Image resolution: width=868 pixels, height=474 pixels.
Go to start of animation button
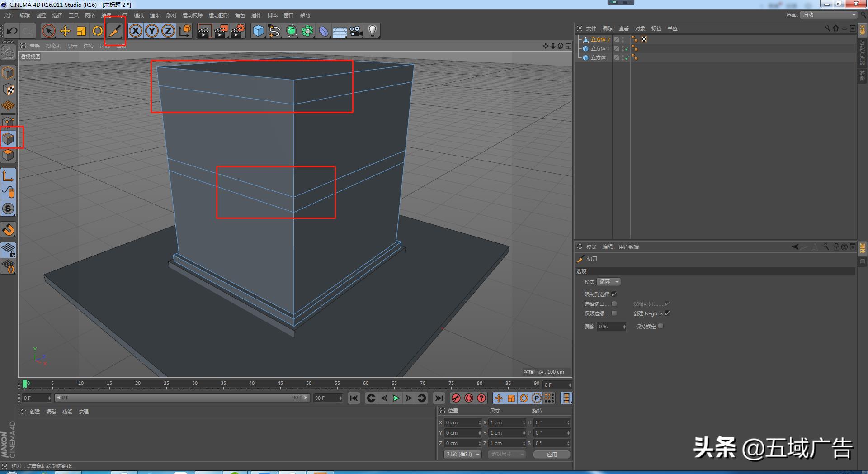[x=354, y=398]
